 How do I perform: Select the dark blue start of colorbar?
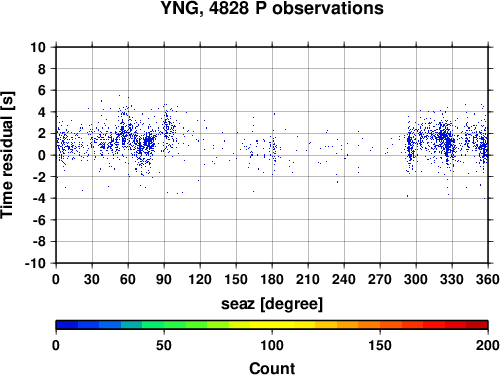click(67, 325)
